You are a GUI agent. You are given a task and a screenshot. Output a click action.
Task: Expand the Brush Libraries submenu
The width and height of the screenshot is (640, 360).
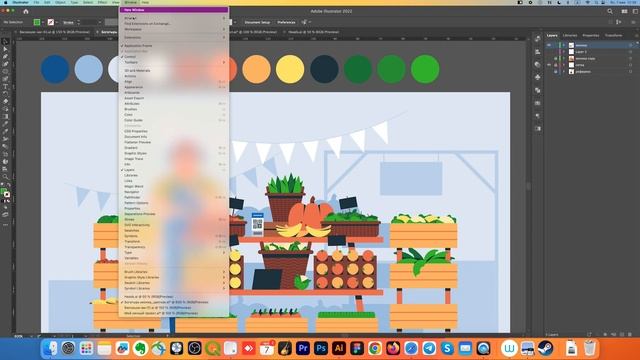click(174, 272)
